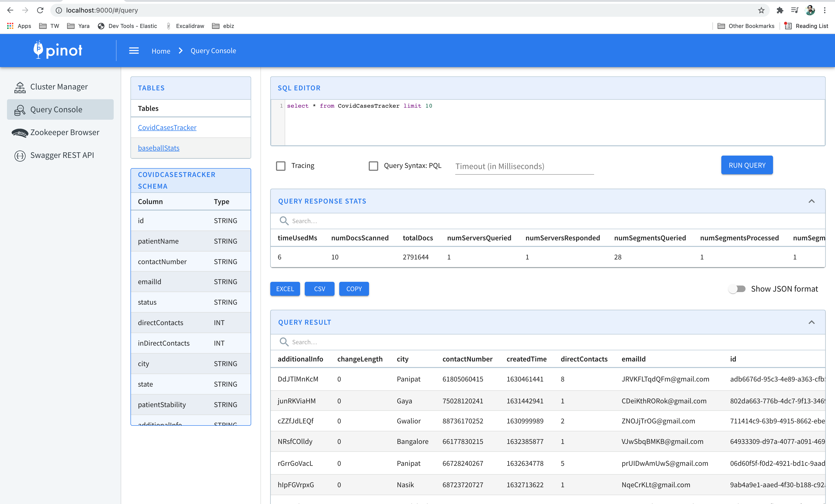The height and width of the screenshot is (504, 835).
Task: Open Swagger REST API sidebar item
Action: coord(62,155)
